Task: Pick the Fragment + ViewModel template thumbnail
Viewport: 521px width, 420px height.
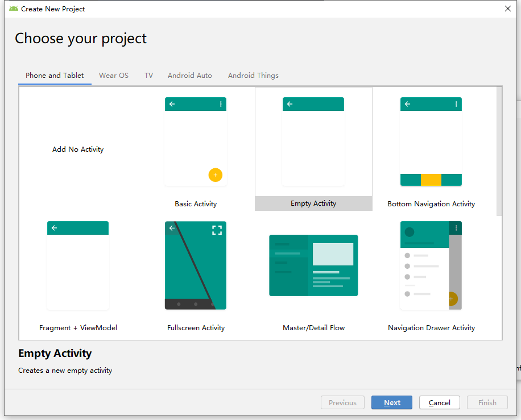Action: pyautogui.click(x=78, y=265)
